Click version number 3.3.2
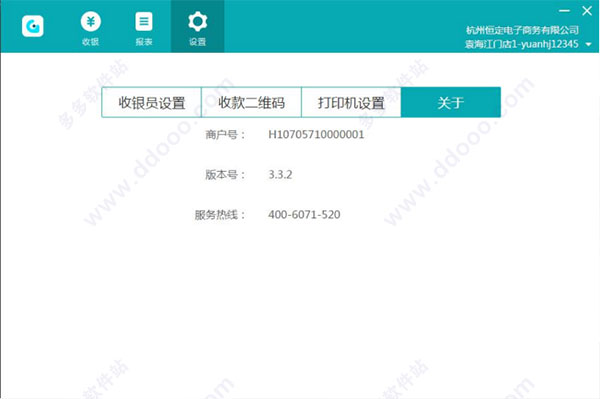 point(280,174)
